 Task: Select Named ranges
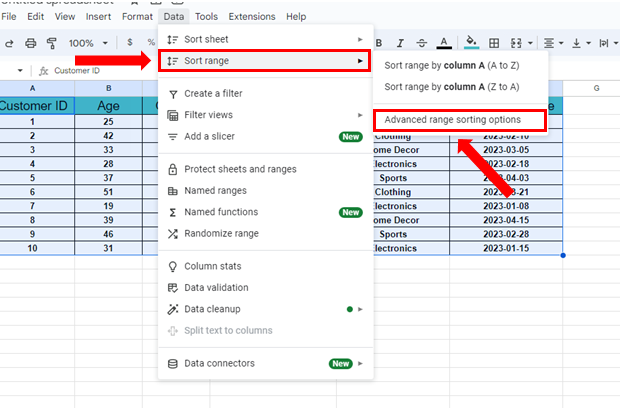(265, 191)
